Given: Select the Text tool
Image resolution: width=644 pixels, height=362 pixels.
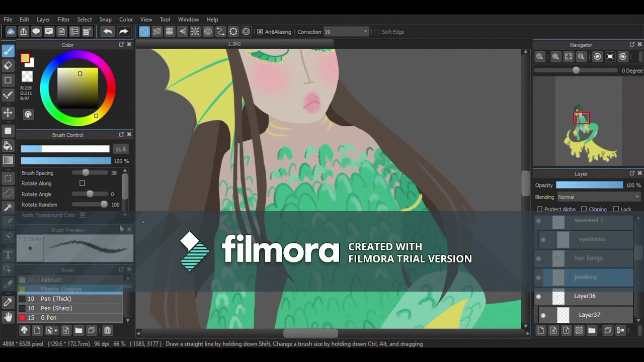Looking at the screenshot, I should [8, 254].
